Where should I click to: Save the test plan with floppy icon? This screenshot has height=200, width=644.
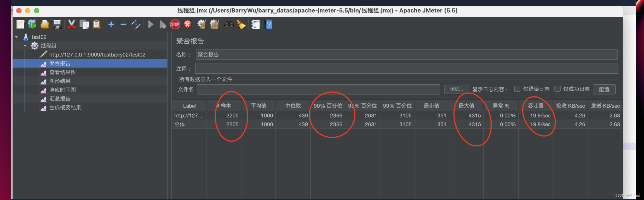(57, 25)
